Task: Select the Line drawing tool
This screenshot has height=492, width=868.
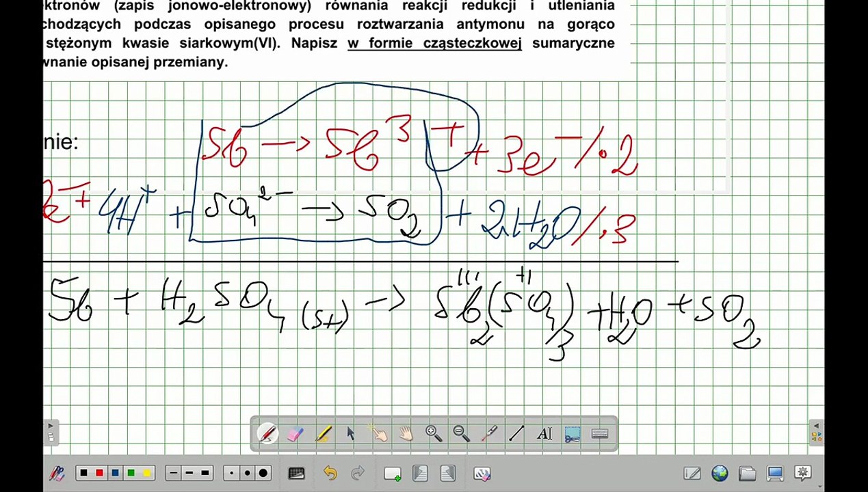Action: point(516,433)
